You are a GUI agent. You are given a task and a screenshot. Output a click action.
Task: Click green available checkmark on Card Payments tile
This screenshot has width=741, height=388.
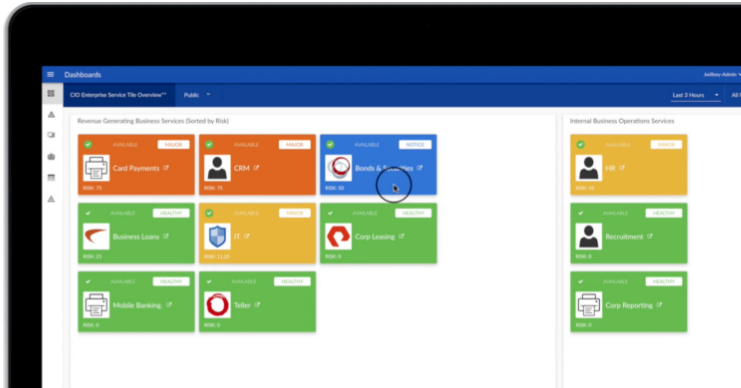[x=88, y=145]
